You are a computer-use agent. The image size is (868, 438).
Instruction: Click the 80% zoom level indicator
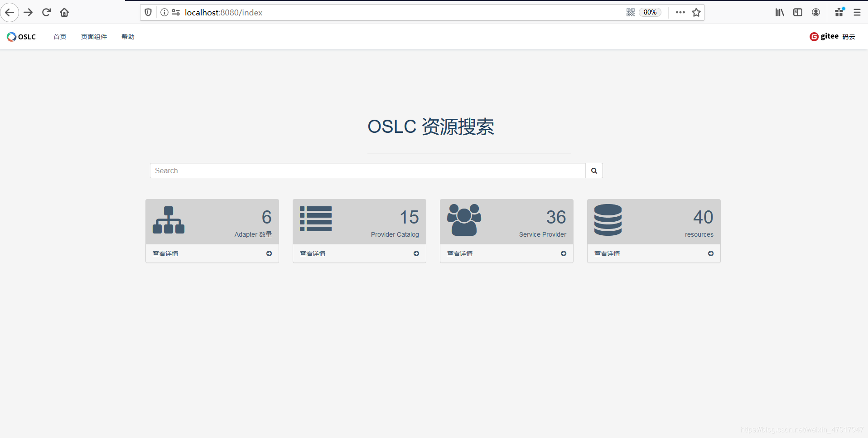(650, 12)
